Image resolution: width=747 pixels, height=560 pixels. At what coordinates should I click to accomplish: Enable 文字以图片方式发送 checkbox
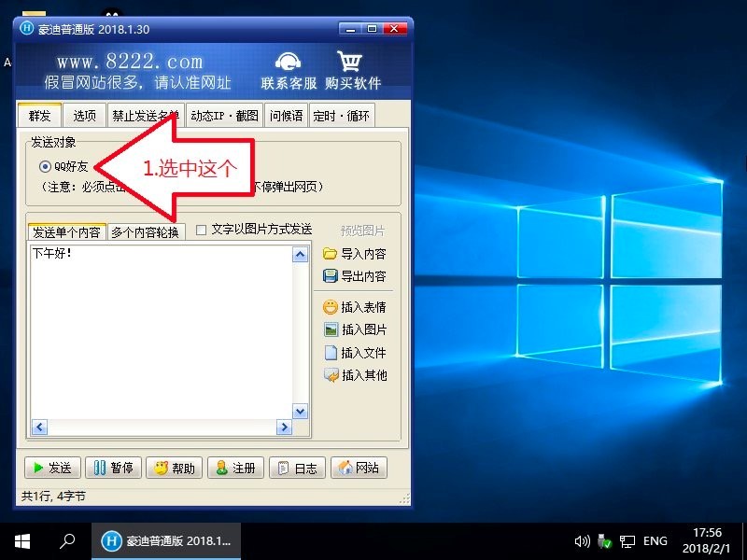201,230
